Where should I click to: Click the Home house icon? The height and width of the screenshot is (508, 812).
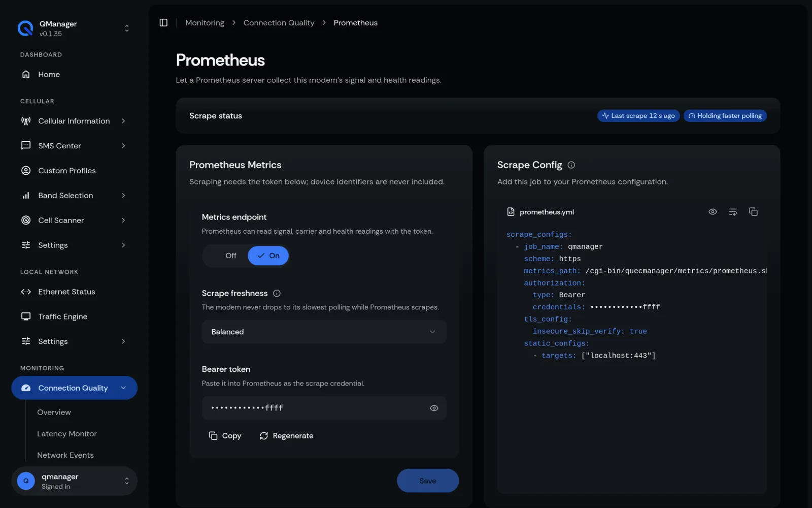[x=26, y=75]
